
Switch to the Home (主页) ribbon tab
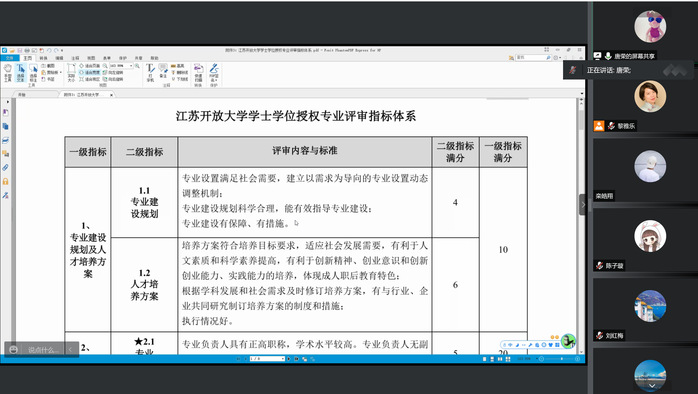pos(28,58)
